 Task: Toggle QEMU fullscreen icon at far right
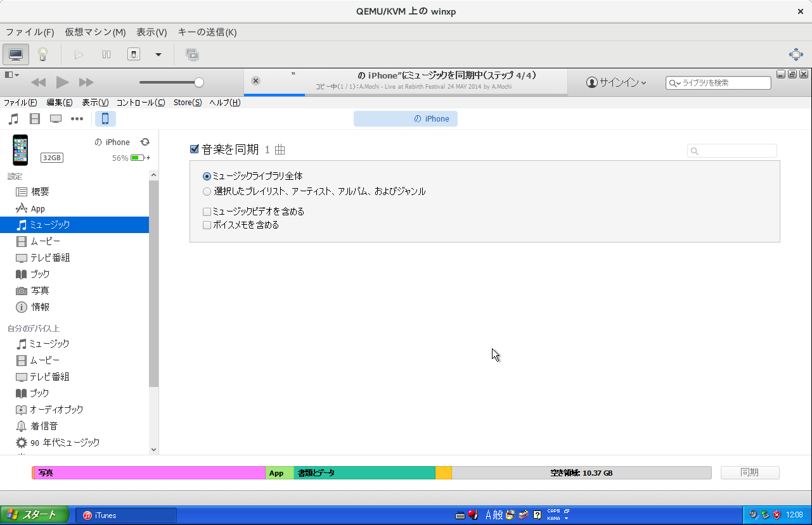pos(796,54)
